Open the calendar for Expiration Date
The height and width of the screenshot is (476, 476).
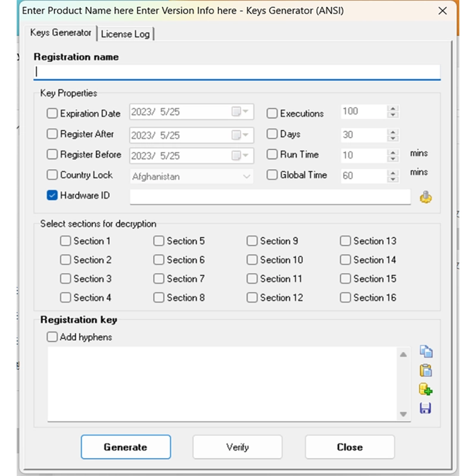tap(245, 112)
